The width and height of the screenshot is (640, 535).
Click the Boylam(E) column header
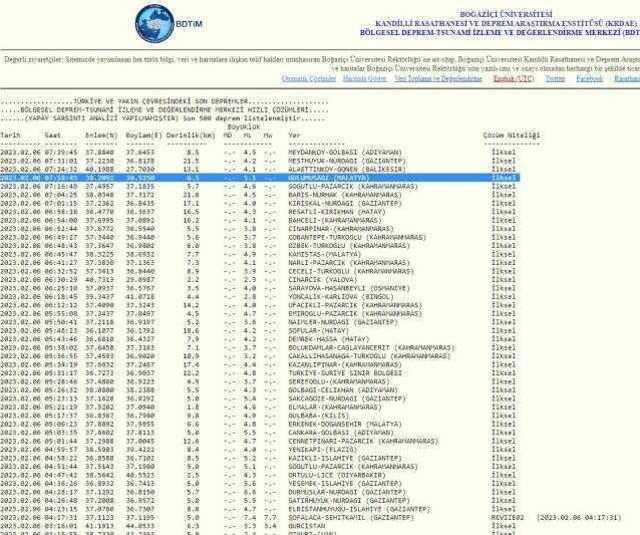pos(144,135)
